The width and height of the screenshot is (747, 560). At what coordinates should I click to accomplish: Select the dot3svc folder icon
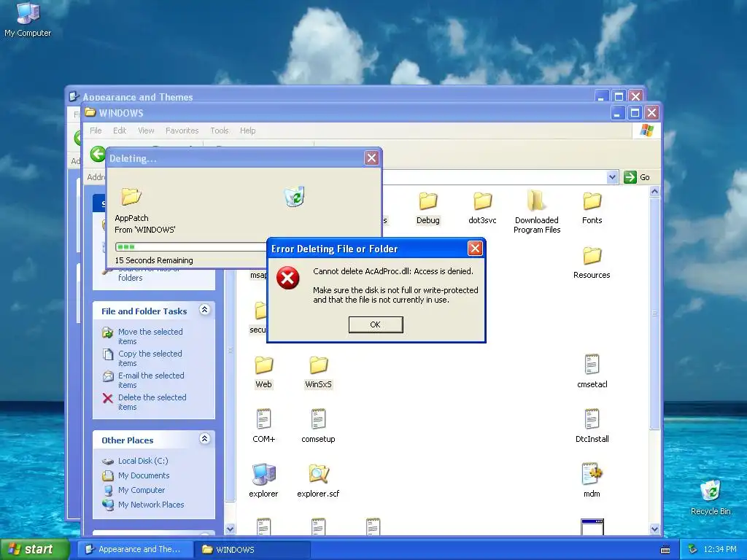(x=482, y=201)
